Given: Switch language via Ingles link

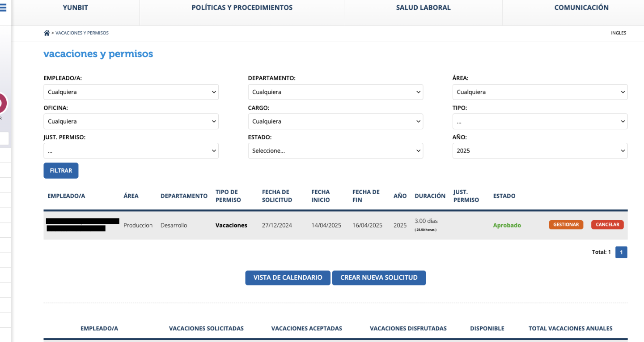Looking at the screenshot, I should click(x=618, y=33).
